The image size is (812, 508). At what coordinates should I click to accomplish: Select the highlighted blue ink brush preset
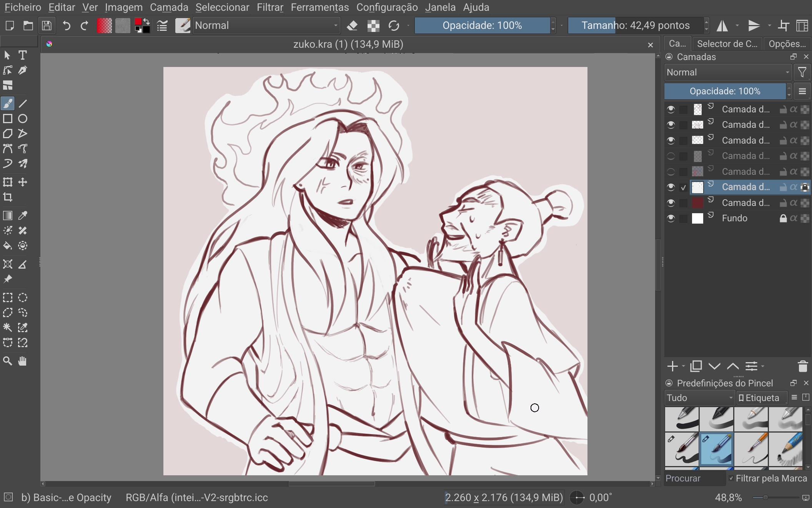coord(717,449)
